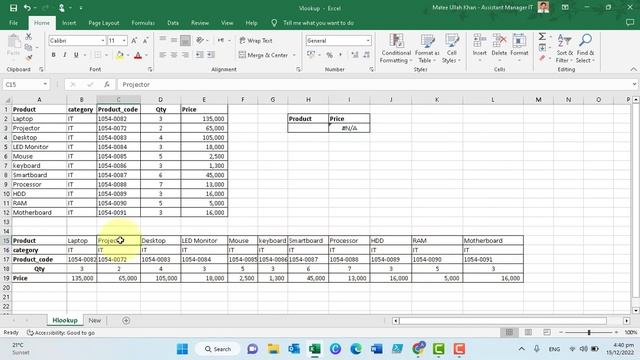Expand the formula bar

click(634, 84)
